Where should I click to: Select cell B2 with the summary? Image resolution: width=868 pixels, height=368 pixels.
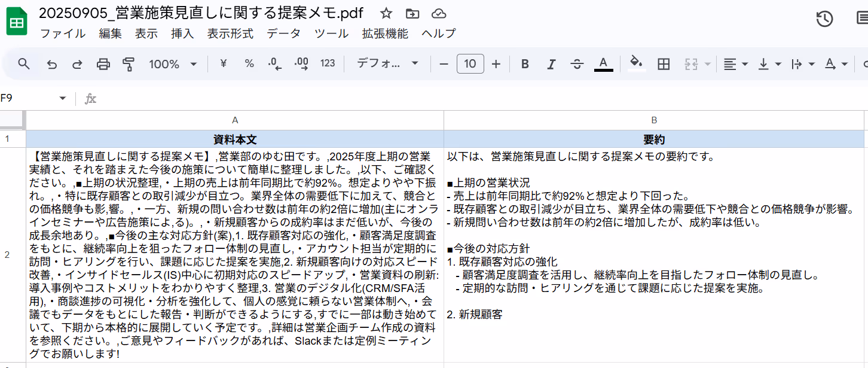654,255
